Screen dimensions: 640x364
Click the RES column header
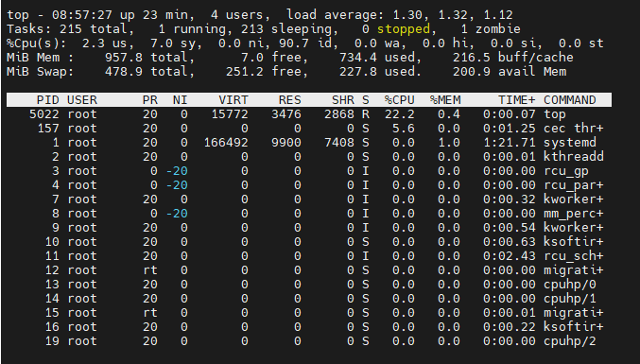pyautogui.click(x=290, y=100)
